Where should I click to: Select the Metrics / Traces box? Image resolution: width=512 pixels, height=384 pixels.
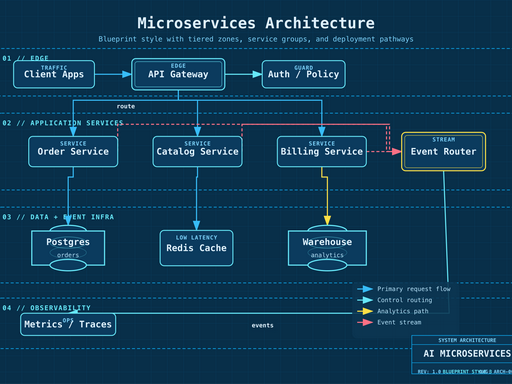click(68, 324)
